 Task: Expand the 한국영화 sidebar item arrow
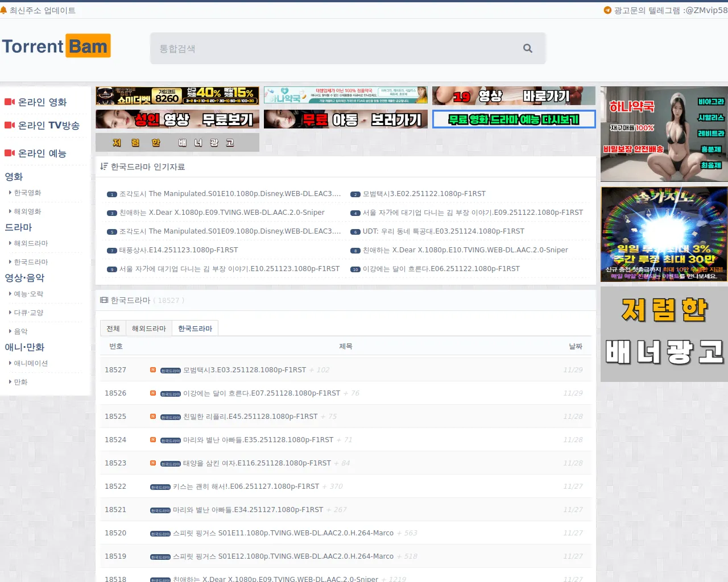10,193
